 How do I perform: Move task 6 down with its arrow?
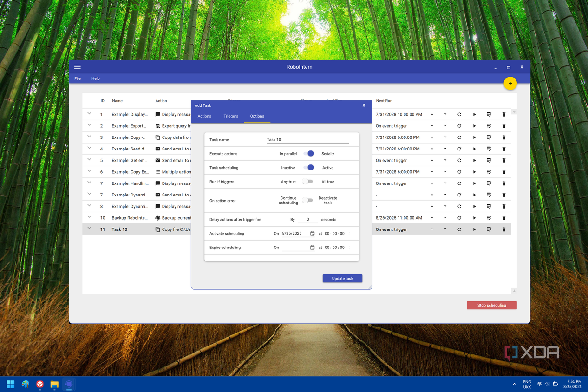pos(445,172)
